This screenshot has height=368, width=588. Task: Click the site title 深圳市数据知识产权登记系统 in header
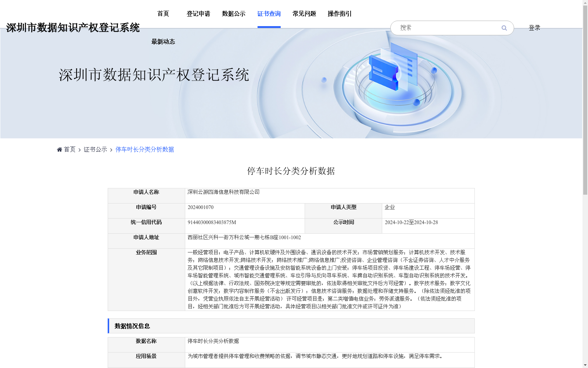coord(73,28)
